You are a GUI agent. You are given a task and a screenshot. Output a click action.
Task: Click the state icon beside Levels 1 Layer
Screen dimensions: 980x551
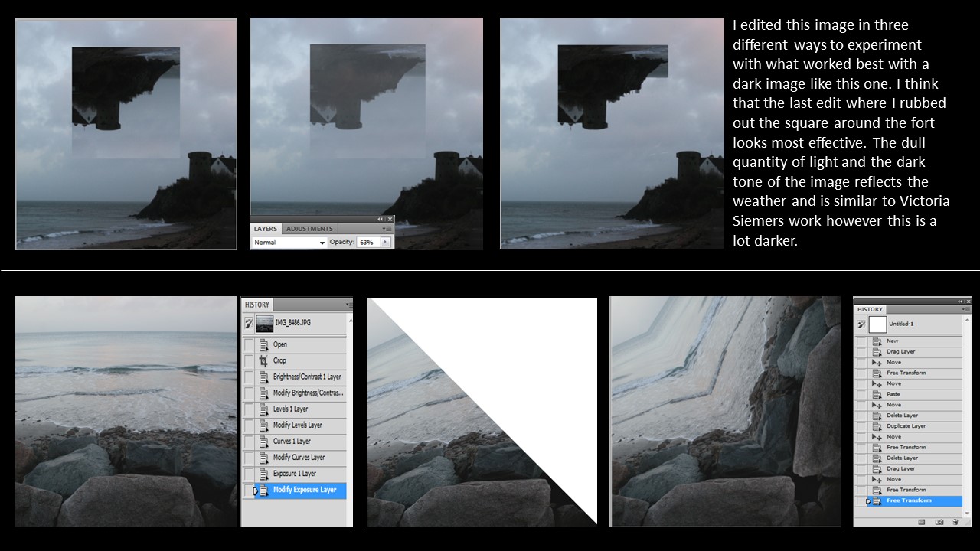pyautogui.click(x=263, y=409)
